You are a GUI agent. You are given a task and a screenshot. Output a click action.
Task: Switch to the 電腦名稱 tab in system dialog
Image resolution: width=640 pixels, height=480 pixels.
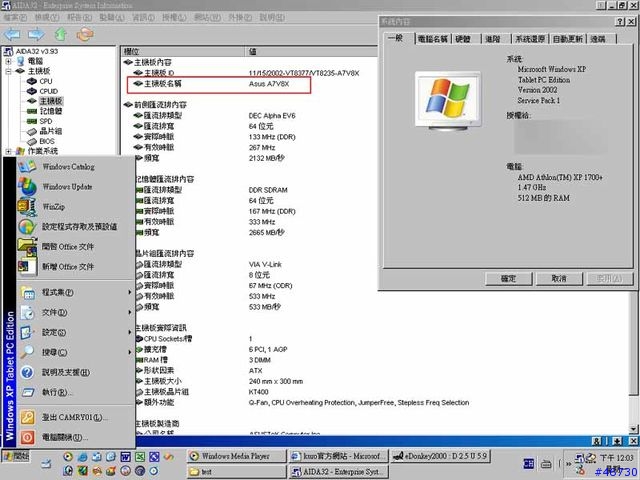(x=433, y=39)
